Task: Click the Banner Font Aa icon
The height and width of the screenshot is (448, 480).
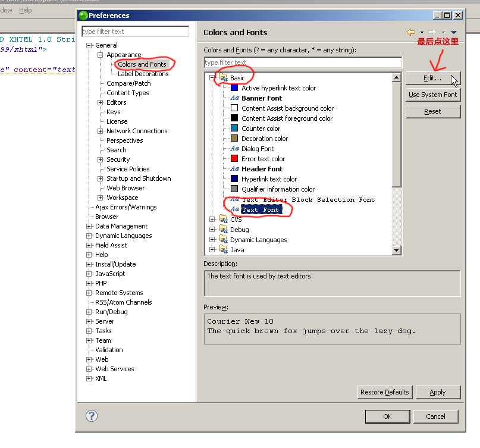Action: point(235,98)
